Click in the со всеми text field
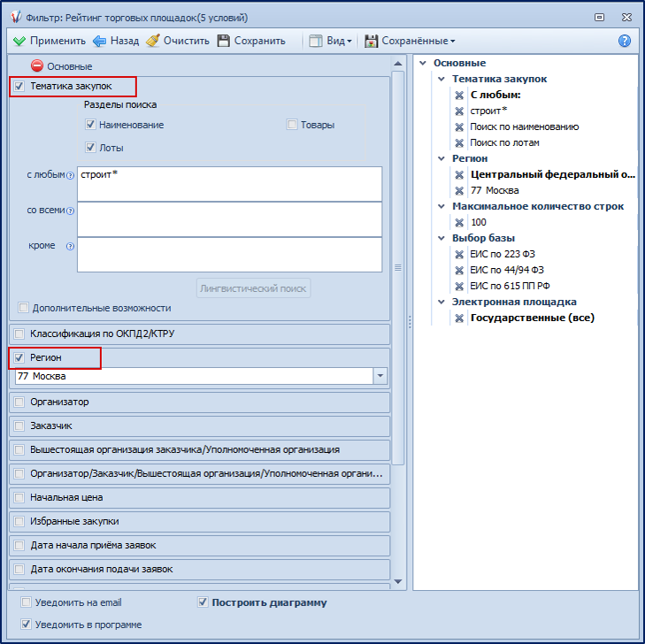The width and height of the screenshot is (645, 644). click(x=229, y=219)
